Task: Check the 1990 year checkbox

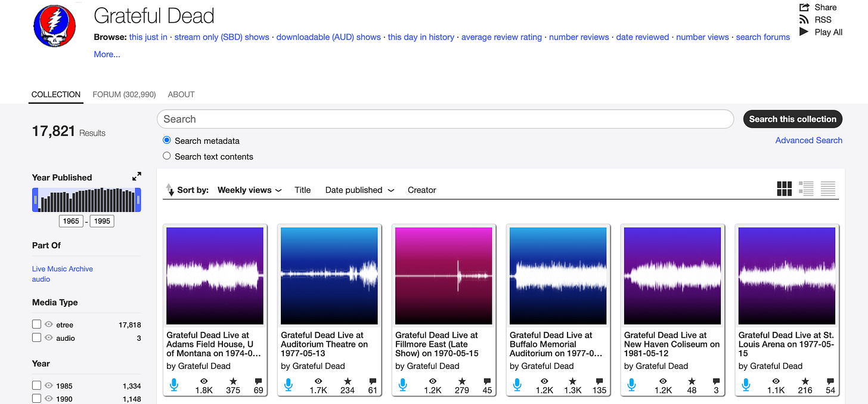Action: tap(36, 398)
